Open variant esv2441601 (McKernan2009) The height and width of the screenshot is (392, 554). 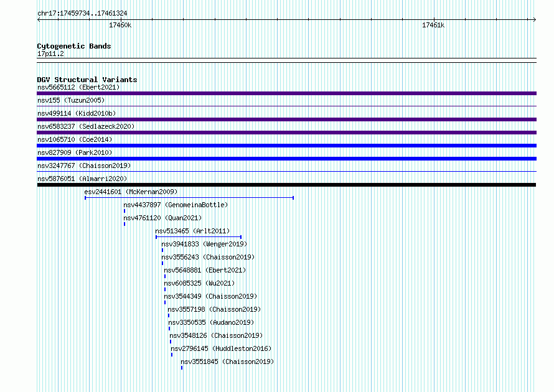click(x=131, y=192)
